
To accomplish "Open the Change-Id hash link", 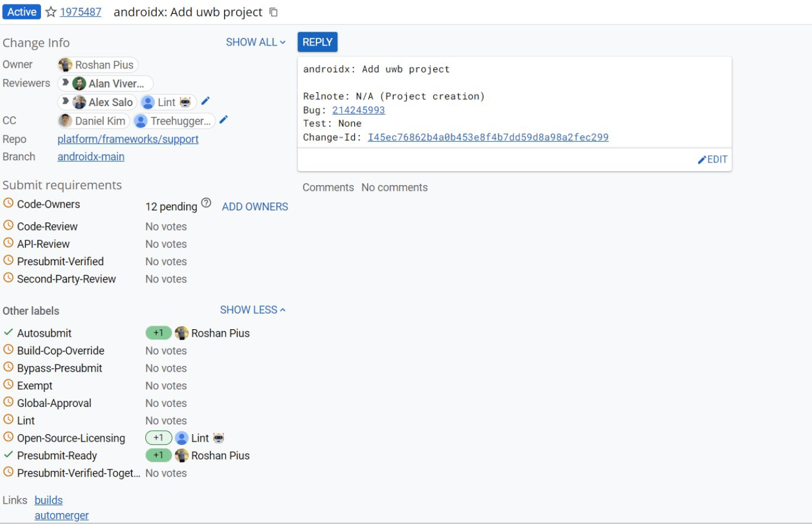I will (488, 137).
